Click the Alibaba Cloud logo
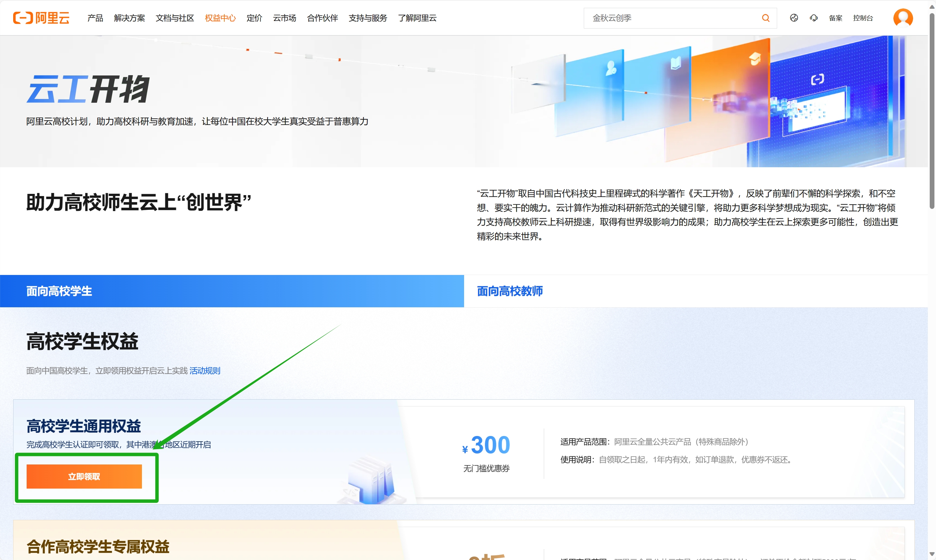 coord(41,18)
